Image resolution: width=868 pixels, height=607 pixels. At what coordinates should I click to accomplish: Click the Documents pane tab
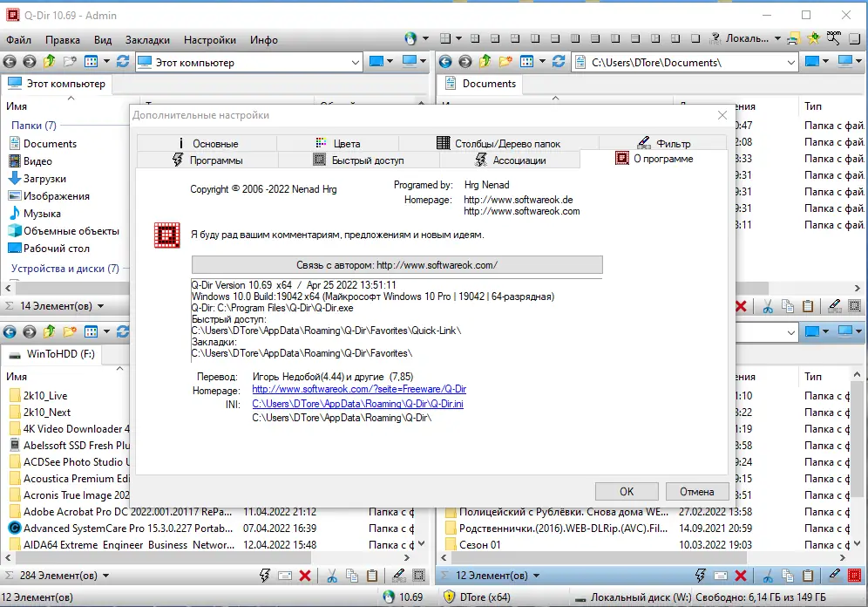click(480, 84)
